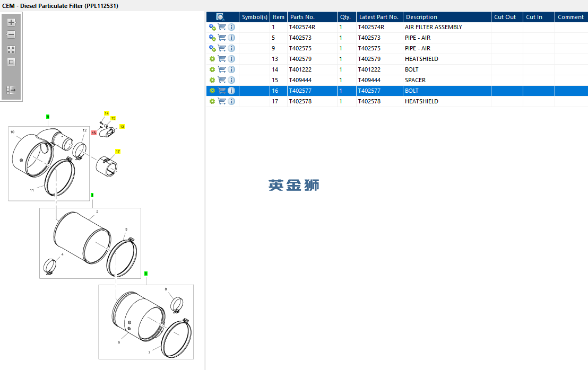The image size is (588, 370).
Task: Click green callout 5 on diagram
Action: coord(146,274)
